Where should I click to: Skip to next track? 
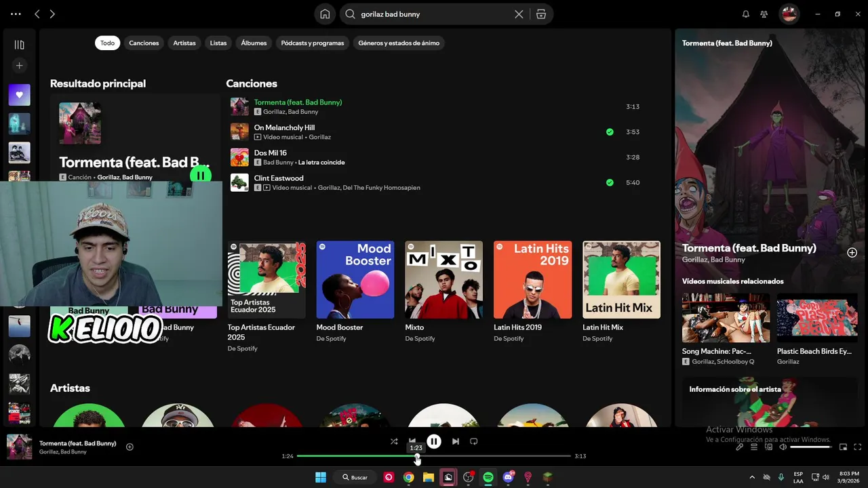(456, 441)
